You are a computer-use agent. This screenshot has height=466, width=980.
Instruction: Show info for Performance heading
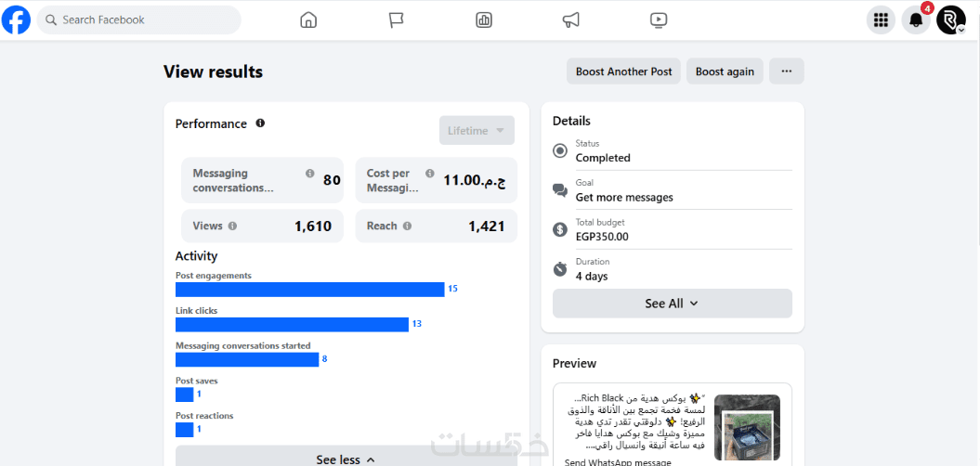(x=260, y=123)
